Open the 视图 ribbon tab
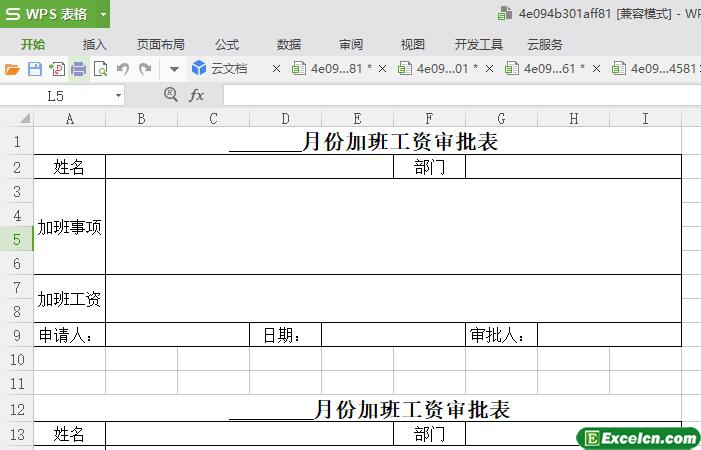701x450 pixels. (x=412, y=45)
